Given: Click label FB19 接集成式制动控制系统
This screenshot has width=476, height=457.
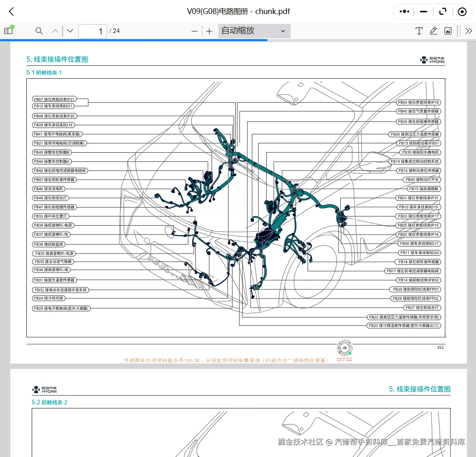Looking at the screenshot, I should click(x=415, y=161).
